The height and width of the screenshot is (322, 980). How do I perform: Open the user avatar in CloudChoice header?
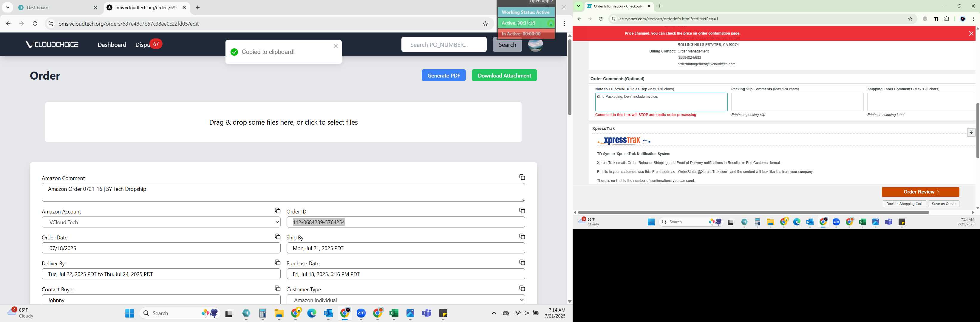tap(535, 45)
